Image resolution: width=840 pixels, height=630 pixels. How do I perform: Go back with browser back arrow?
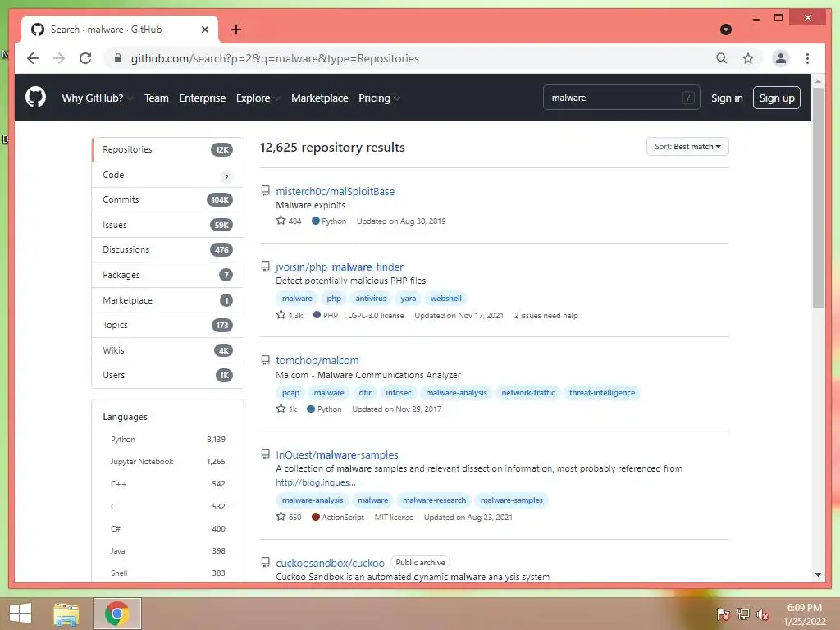(33, 58)
